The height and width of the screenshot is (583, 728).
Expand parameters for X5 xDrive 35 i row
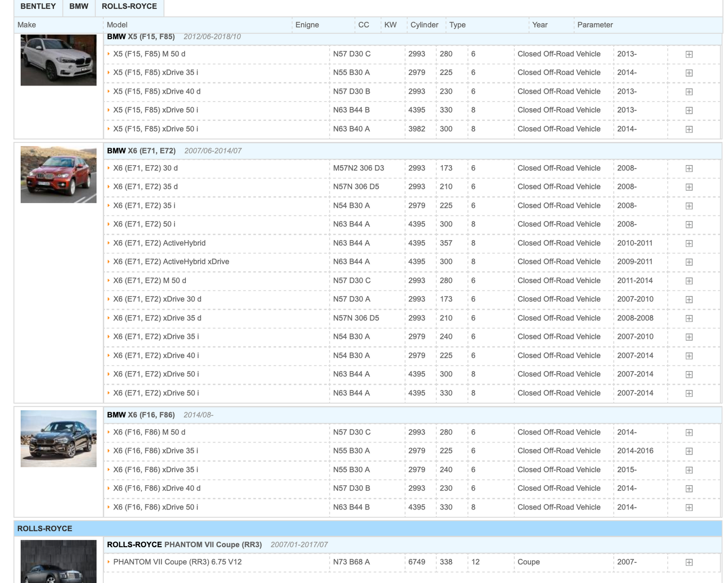coord(689,73)
